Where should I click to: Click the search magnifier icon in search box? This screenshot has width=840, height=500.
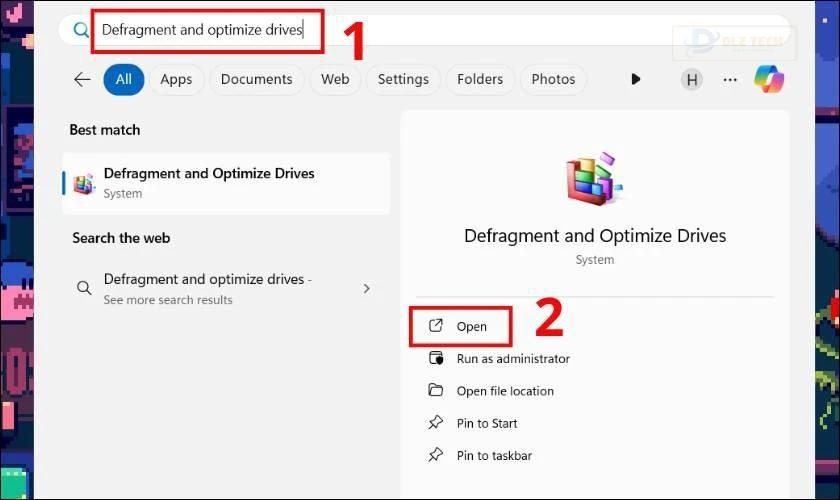(81, 30)
